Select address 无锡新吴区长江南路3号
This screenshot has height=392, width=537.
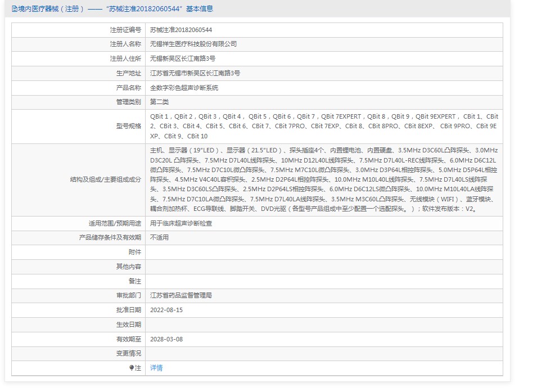tap(183, 58)
